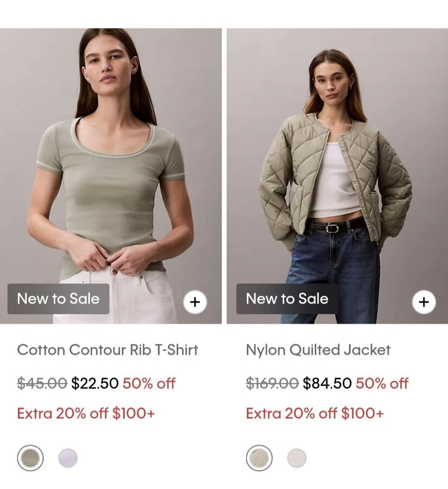
Task: Open Extra 20% off $100+ promo under jacket
Action: point(314,413)
